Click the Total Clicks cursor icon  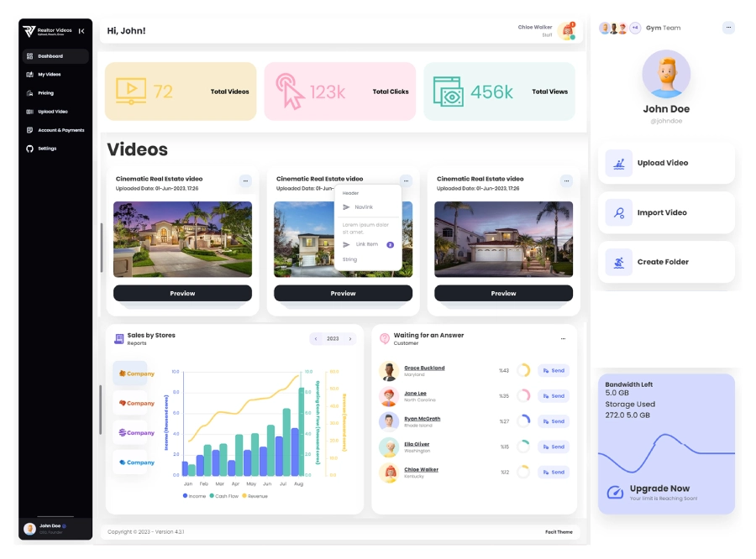tap(291, 91)
